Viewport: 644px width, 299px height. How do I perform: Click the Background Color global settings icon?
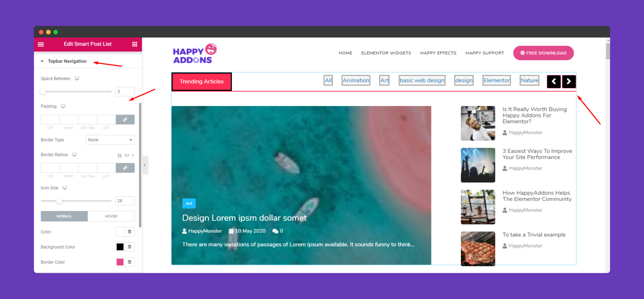(x=130, y=247)
